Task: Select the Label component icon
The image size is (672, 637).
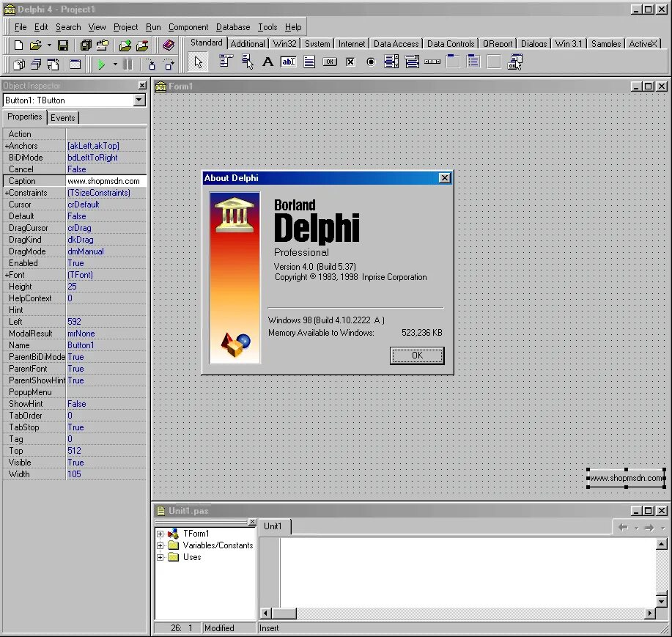Action: pyautogui.click(x=268, y=62)
